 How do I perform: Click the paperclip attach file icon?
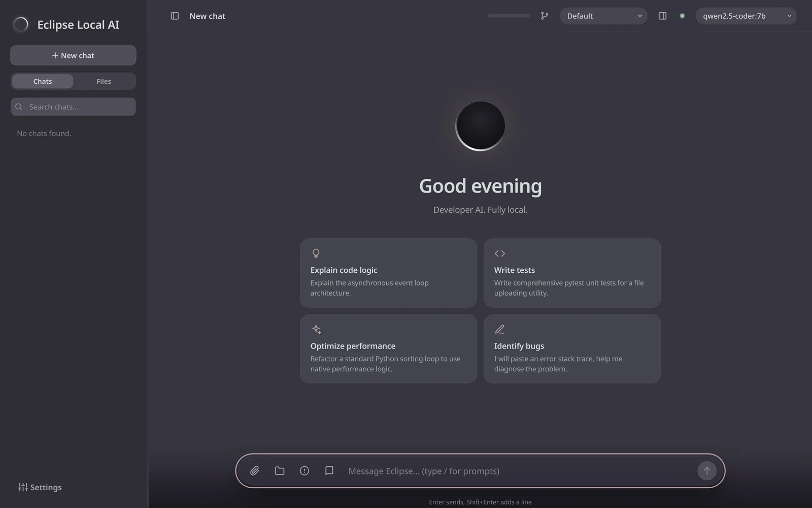pos(255,471)
